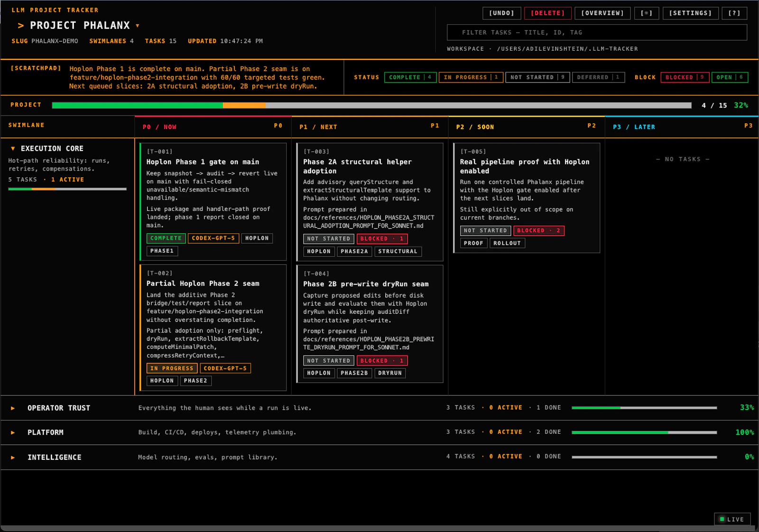759x532 pixels.
Task: Toggle the COMPLETE status filter chip
Action: (410, 77)
